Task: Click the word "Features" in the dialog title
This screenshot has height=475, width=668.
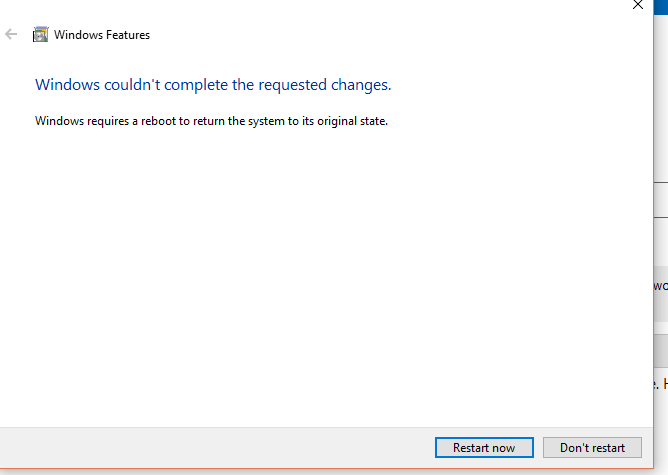Action: click(128, 35)
